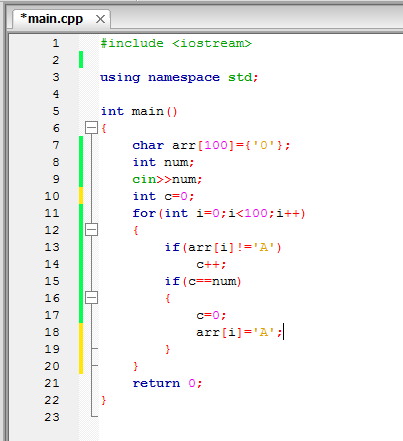The image size is (403, 441).
Task: Click on 'if(c==num)' condition
Action: point(203,281)
